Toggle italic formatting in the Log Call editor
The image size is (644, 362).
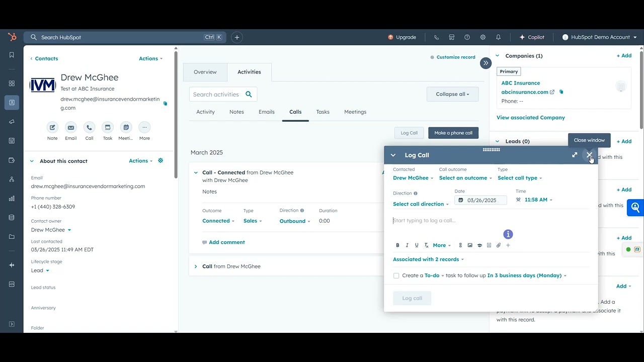click(x=407, y=245)
